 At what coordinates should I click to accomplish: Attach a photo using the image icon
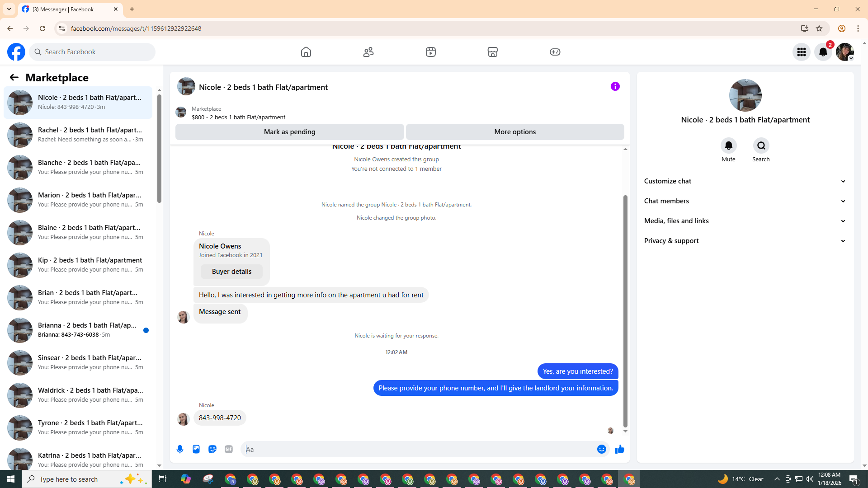point(196,449)
